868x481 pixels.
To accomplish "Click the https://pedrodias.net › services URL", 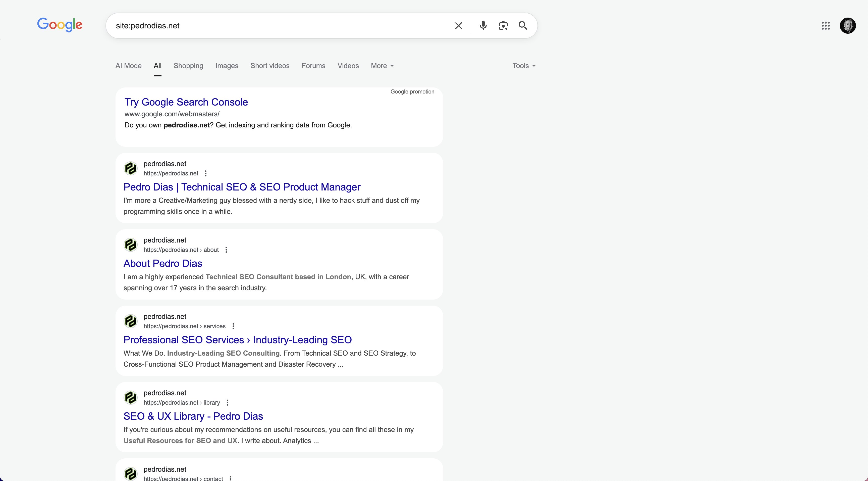I will tap(184, 326).
